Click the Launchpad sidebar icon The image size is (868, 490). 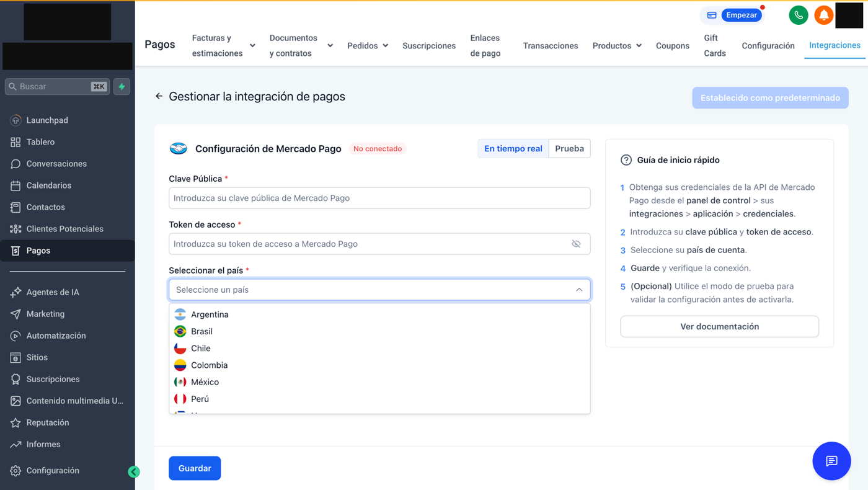[15, 120]
